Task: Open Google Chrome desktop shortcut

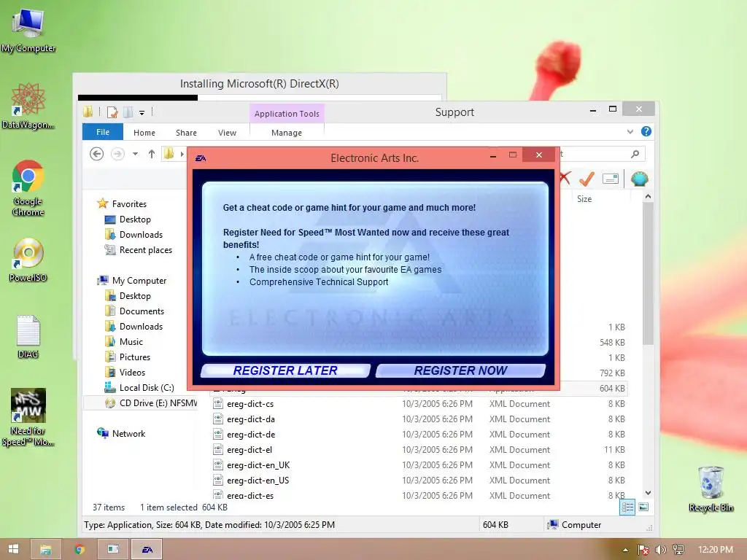Action: click(28, 189)
